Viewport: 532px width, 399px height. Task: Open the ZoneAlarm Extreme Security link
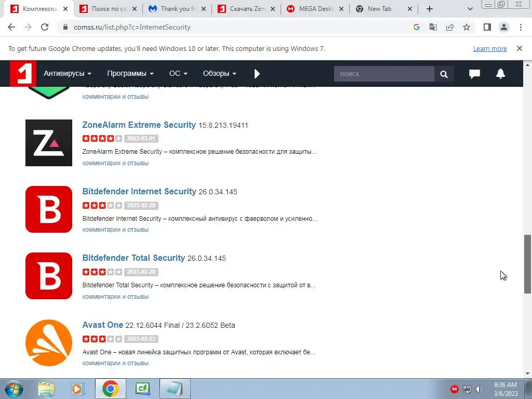(x=139, y=125)
